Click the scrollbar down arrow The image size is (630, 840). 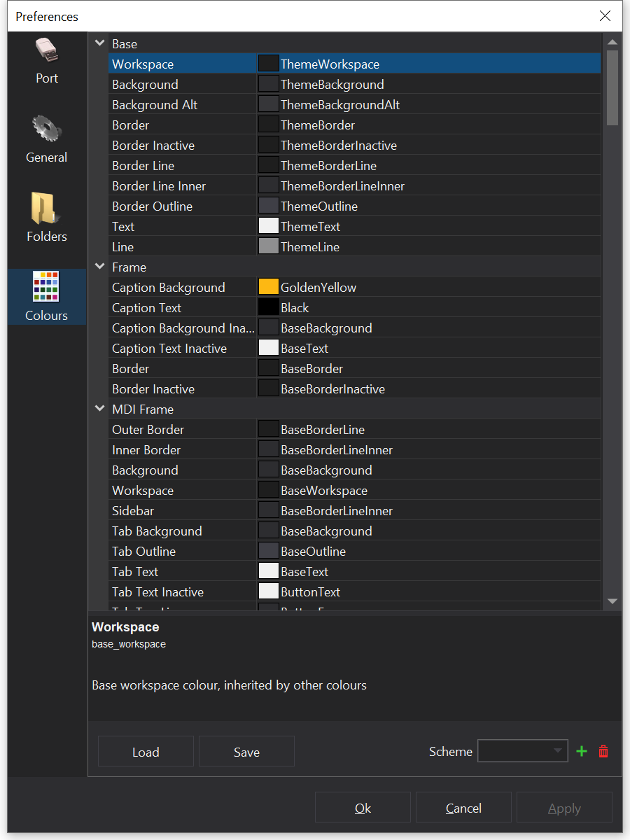(x=612, y=601)
